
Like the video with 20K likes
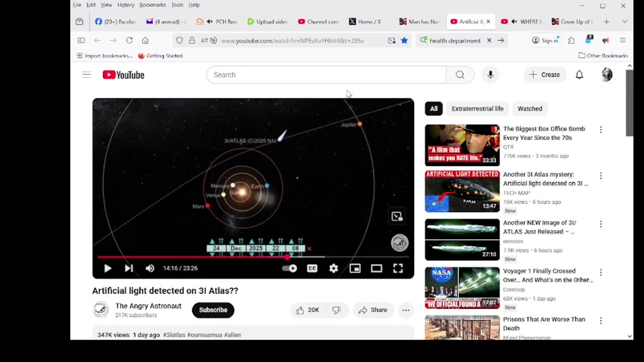coord(307,310)
